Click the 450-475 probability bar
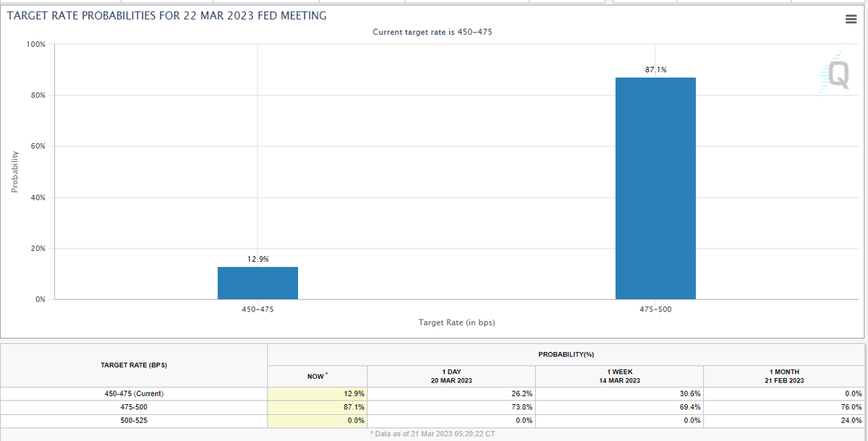The height and width of the screenshot is (441, 868). point(258,283)
